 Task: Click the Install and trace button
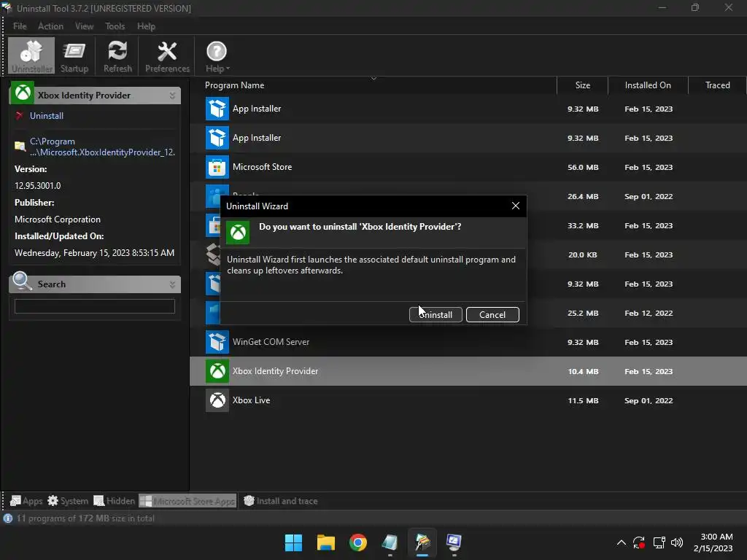click(281, 501)
